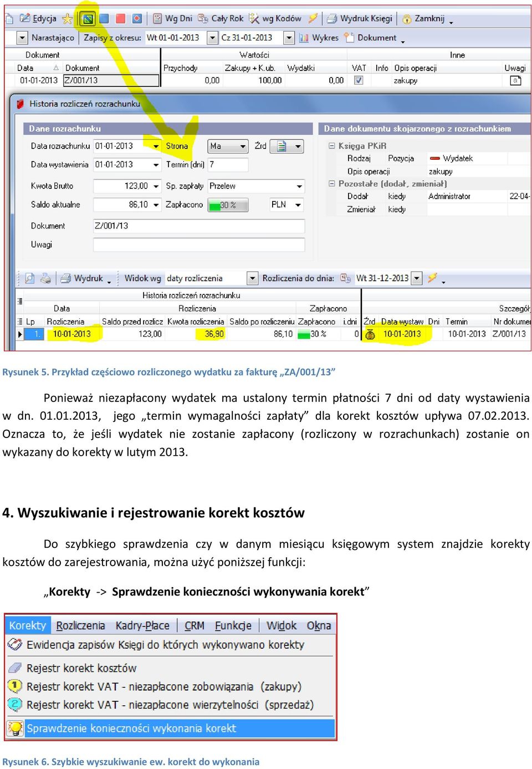The height and width of the screenshot is (769, 532).
Task: Toggle the Narastająco option
Action: 53,38
